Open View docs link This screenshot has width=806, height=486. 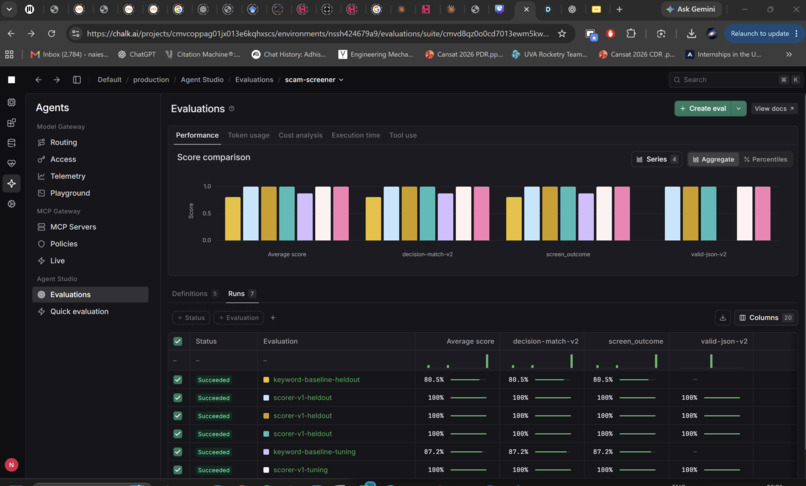[774, 109]
